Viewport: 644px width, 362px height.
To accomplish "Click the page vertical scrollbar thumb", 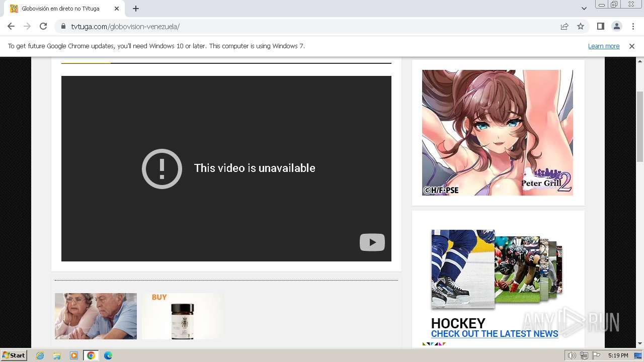I will [640, 127].
